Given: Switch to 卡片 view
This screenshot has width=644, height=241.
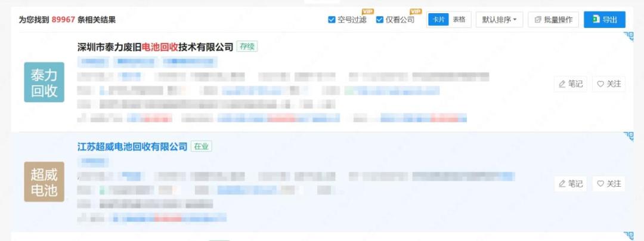Looking at the screenshot, I should click(x=438, y=20).
